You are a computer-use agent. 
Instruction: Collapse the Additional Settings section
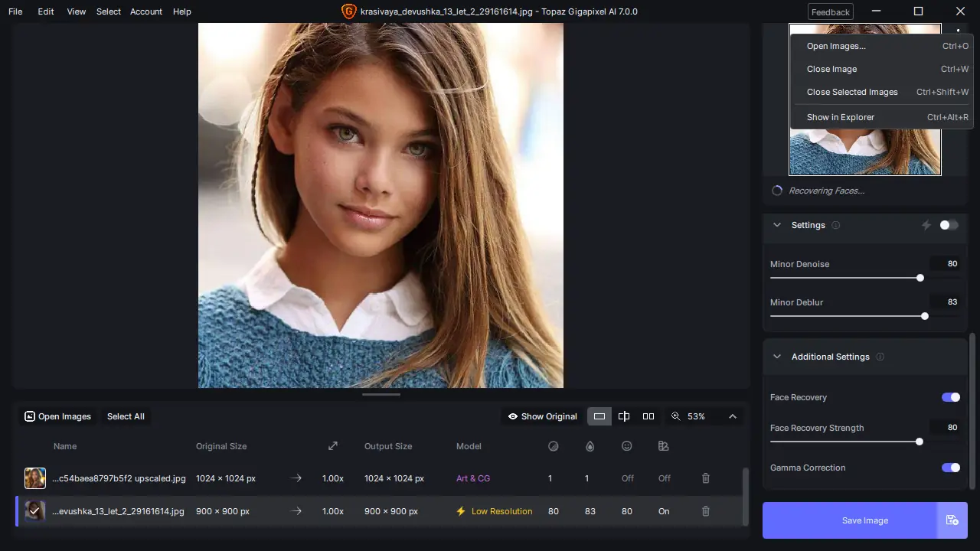point(776,357)
